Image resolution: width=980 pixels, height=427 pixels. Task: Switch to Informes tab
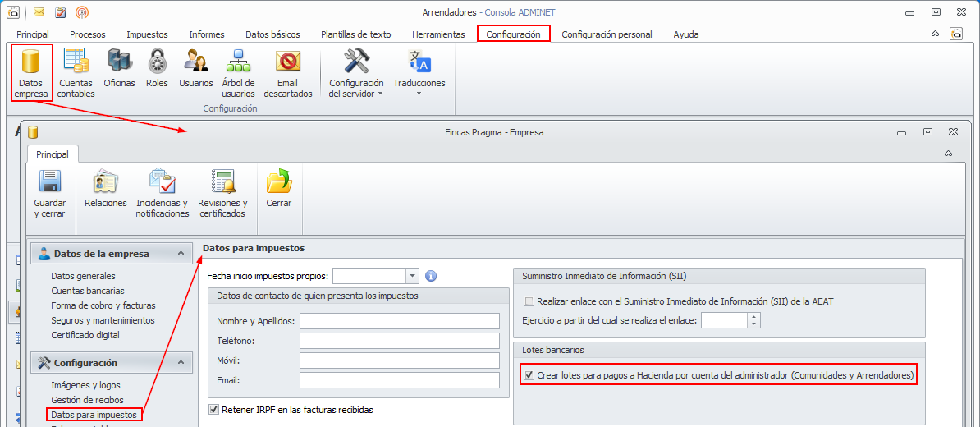click(207, 34)
